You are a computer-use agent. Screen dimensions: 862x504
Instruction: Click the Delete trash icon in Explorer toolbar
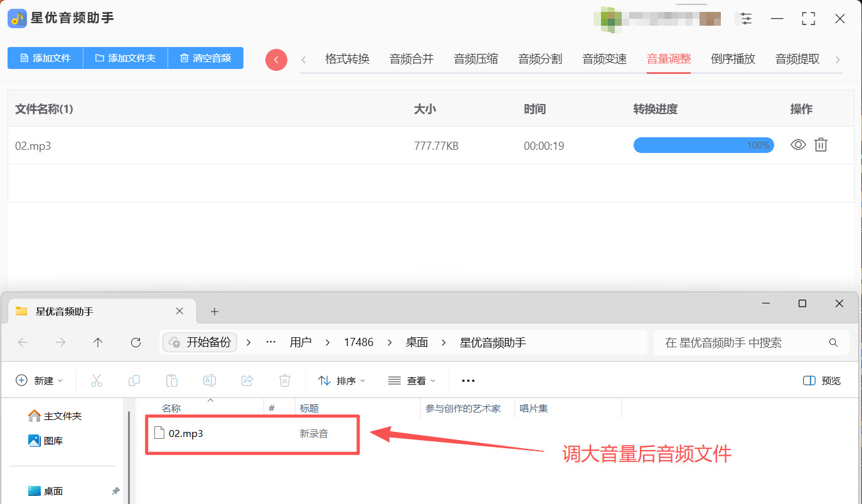tap(284, 381)
